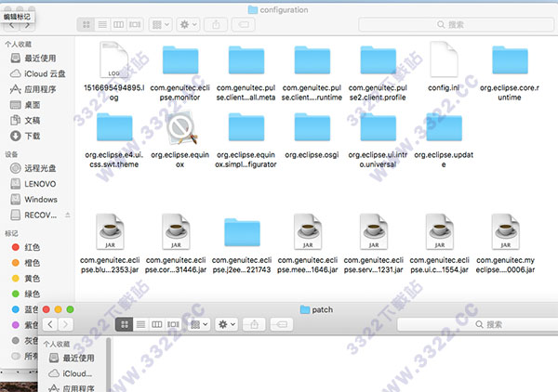The width and height of the screenshot is (558, 392).
Task: Switch patch window to column view
Action: pos(157,324)
